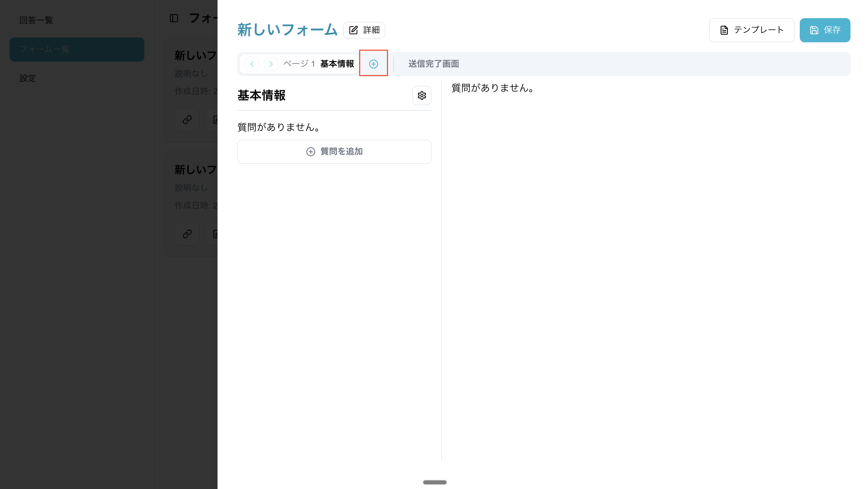Click link icon on first form card

187,119
